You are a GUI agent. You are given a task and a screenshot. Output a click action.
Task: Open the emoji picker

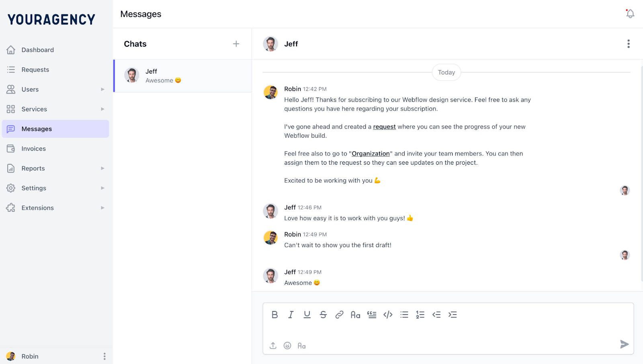287,345
